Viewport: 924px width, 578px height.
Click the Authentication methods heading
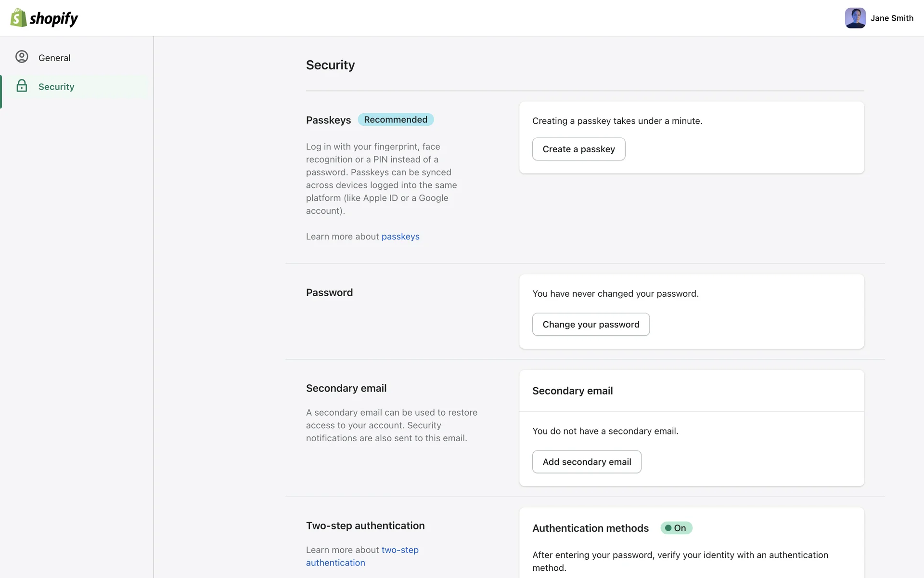pos(590,528)
